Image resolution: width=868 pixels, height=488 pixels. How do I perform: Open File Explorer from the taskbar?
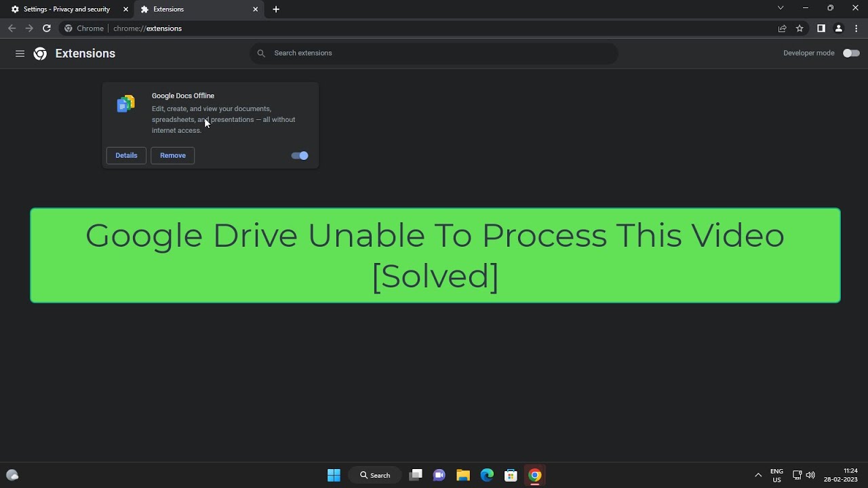click(463, 475)
